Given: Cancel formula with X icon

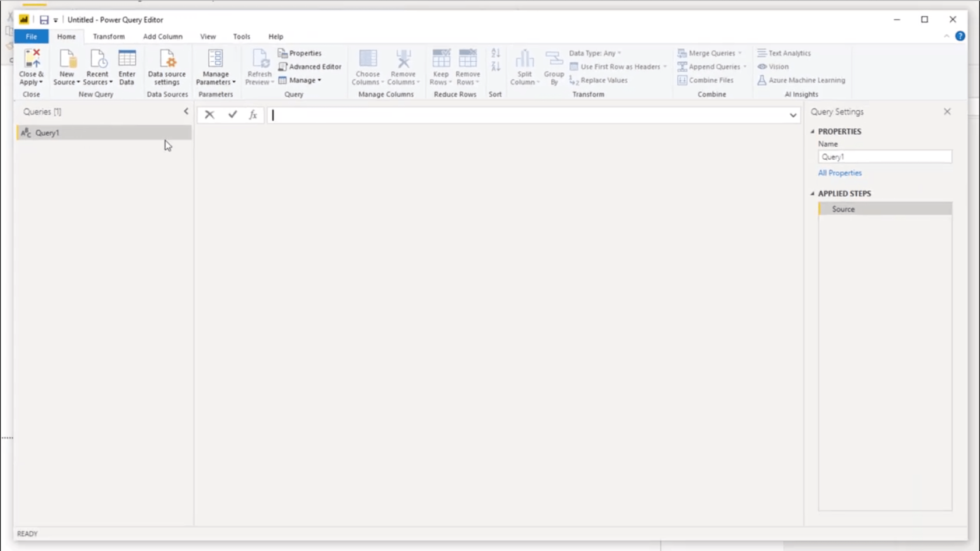Looking at the screenshot, I should [209, 115].
